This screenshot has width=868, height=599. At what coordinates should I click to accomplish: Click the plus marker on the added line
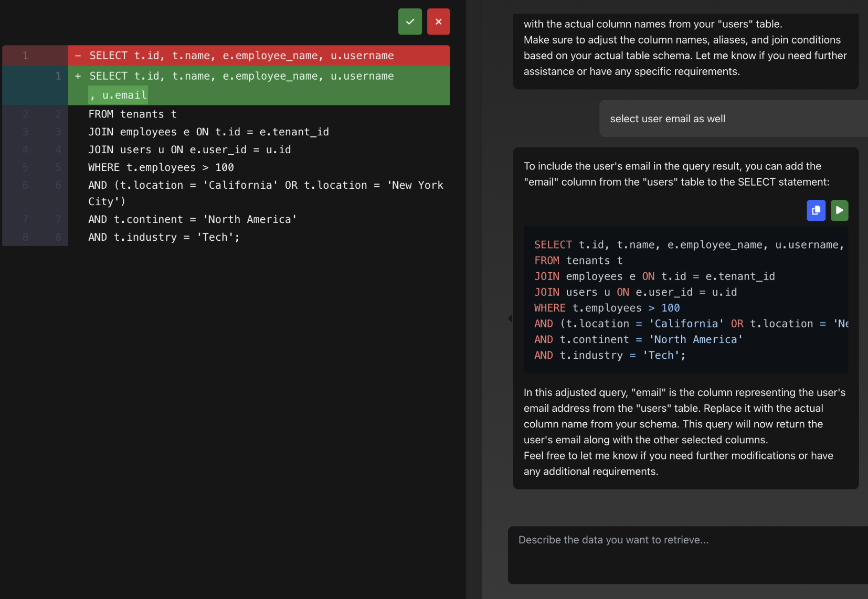[77, 76]
